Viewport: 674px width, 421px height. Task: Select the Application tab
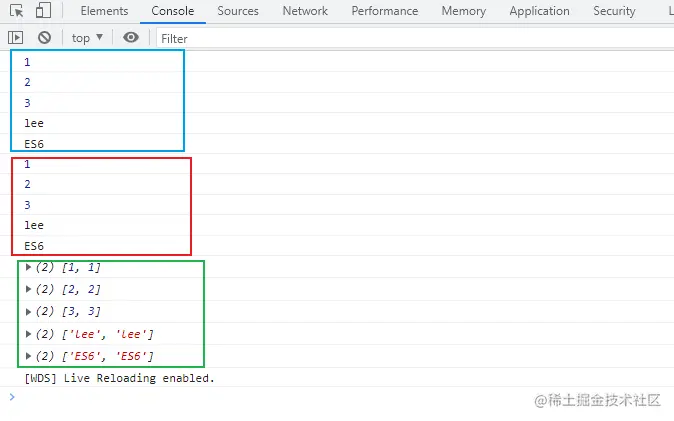pos(539,11)
